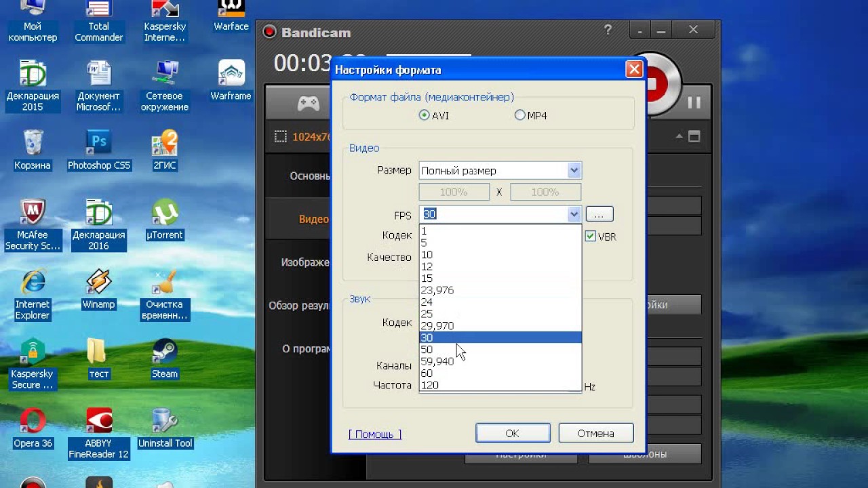This screenshot has width=868, height=488.
Task: Open ABBYY FineReader 12 shortcut
Action: (x=98, y=434)
